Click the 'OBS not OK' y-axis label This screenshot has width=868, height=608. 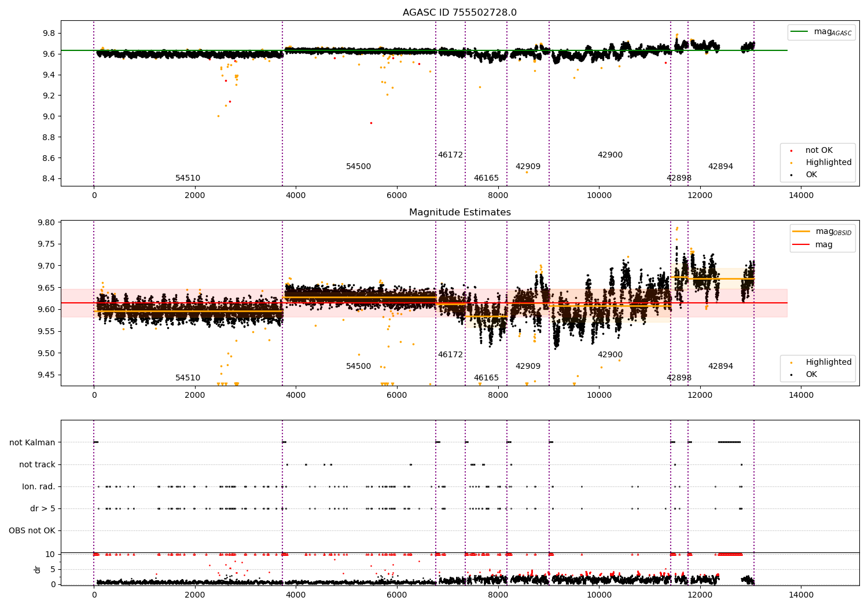(32, 531)
